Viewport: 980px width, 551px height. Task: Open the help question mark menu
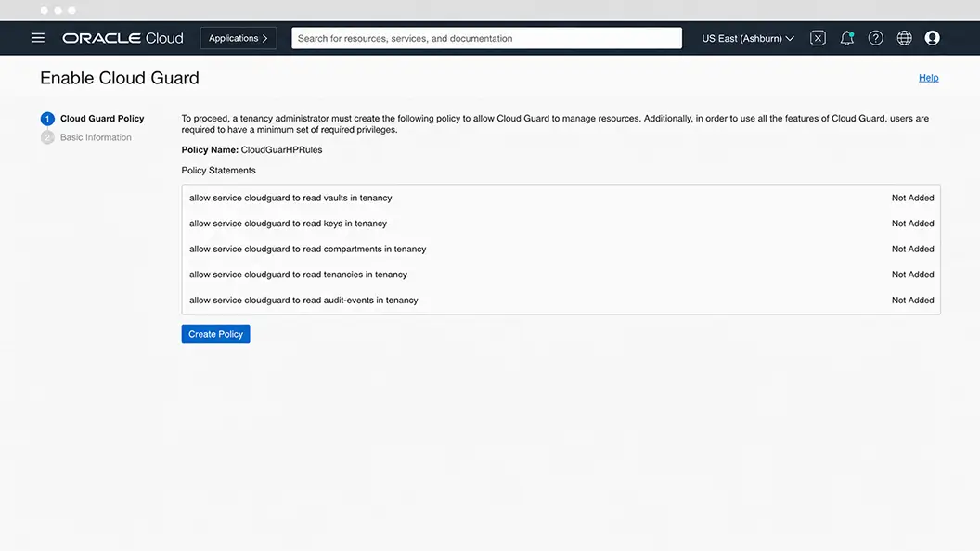(876, 38)
